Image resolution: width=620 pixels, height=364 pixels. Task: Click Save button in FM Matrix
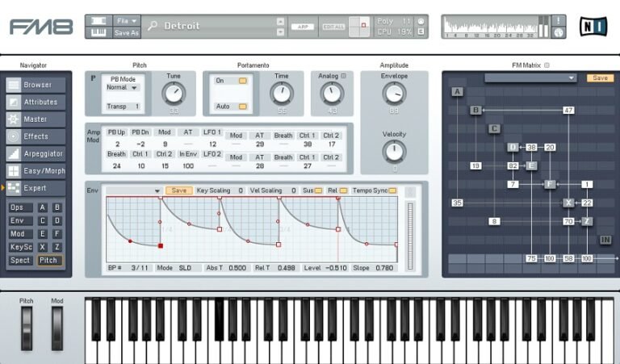pyautogui.click(x=600, y=78)
